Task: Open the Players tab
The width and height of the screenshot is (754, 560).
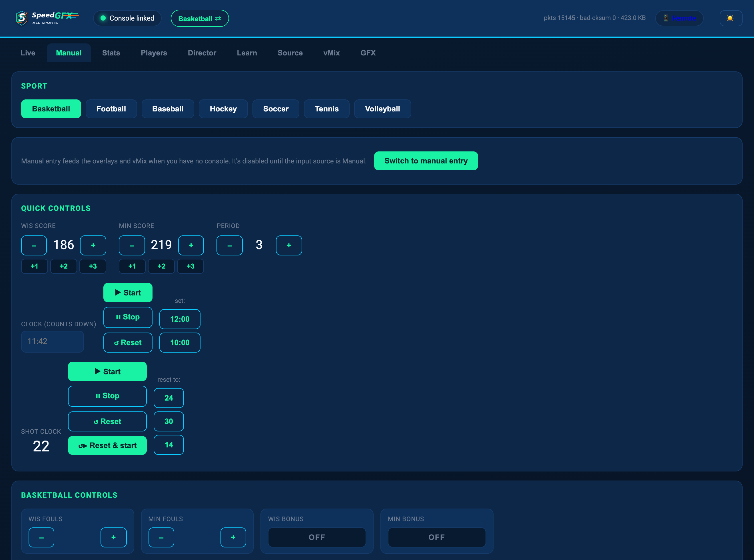Action: pyautogui.click(x=154, y=53)
